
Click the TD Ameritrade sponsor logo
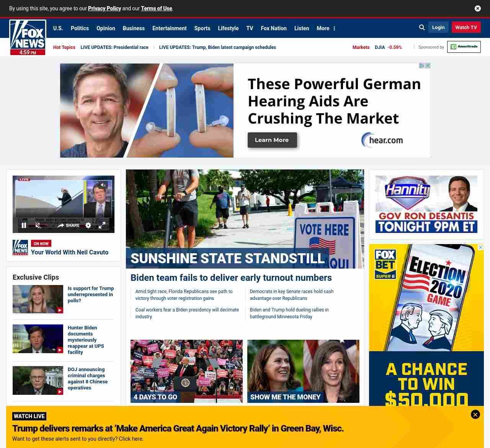click(464, 47)
